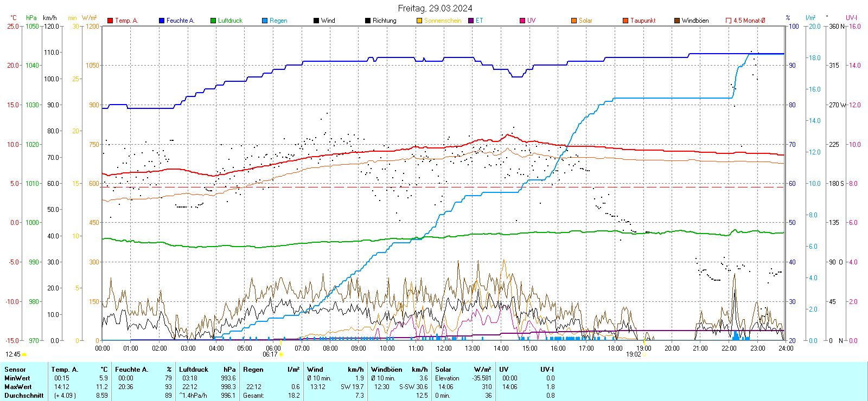Click the outlined 4.5 Monat-Ø legend box
The width and height of the screenshot is (868, 401).
[x=729, y=21]
